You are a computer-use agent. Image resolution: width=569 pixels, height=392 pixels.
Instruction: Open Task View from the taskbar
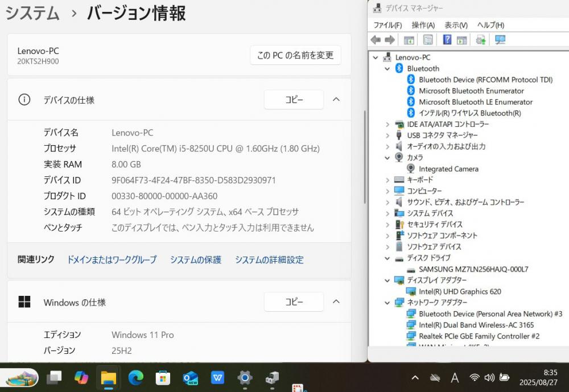click(x=54, y=378)
